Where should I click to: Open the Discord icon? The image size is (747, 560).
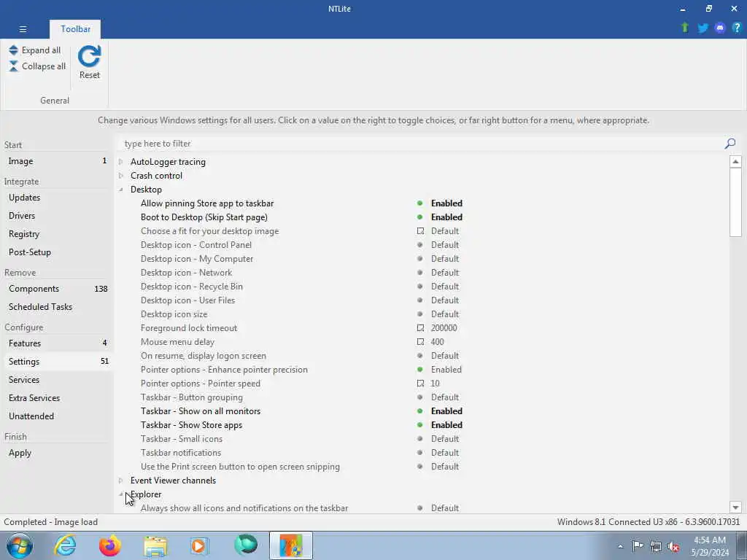point(720,28)
